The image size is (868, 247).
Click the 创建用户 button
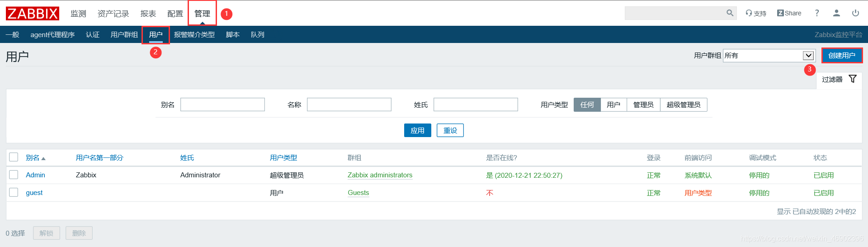(842, 55)
